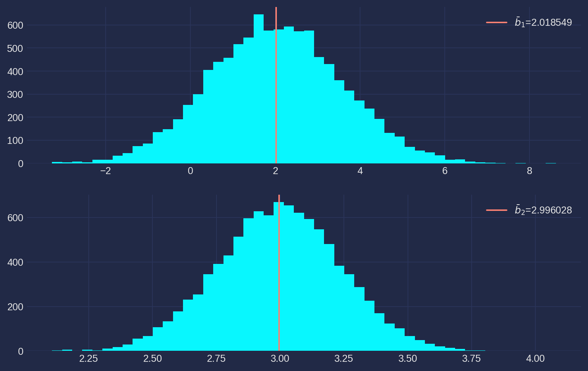The height and width of the screenshot is (371, 588).
Task: Click x-axis label 4 in top plot
Action: [x=360, y=171]
